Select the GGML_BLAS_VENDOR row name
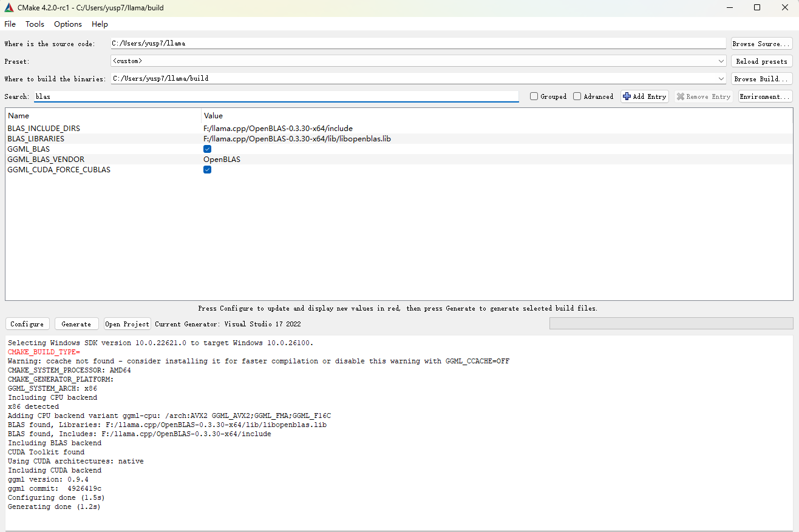The height and width of the screenshot is (532, 799). point(46,160)
